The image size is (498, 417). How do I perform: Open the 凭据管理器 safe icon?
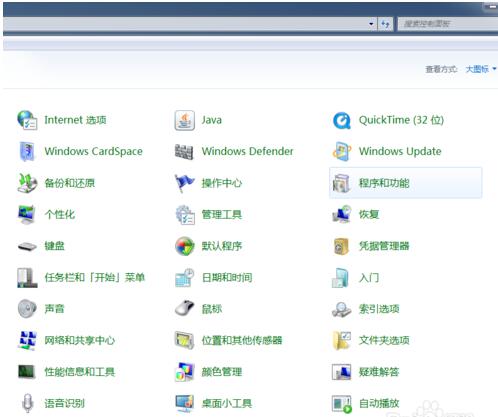click(x=342, y=246)
